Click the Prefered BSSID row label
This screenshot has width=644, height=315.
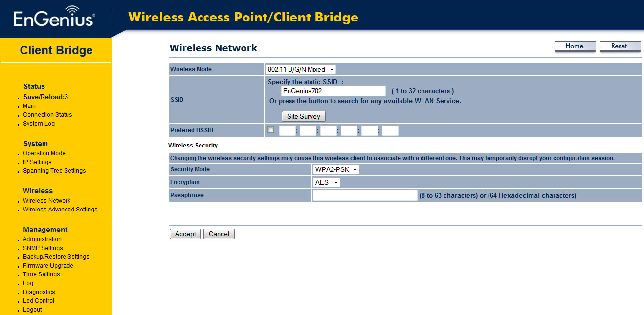pos(192,130)
